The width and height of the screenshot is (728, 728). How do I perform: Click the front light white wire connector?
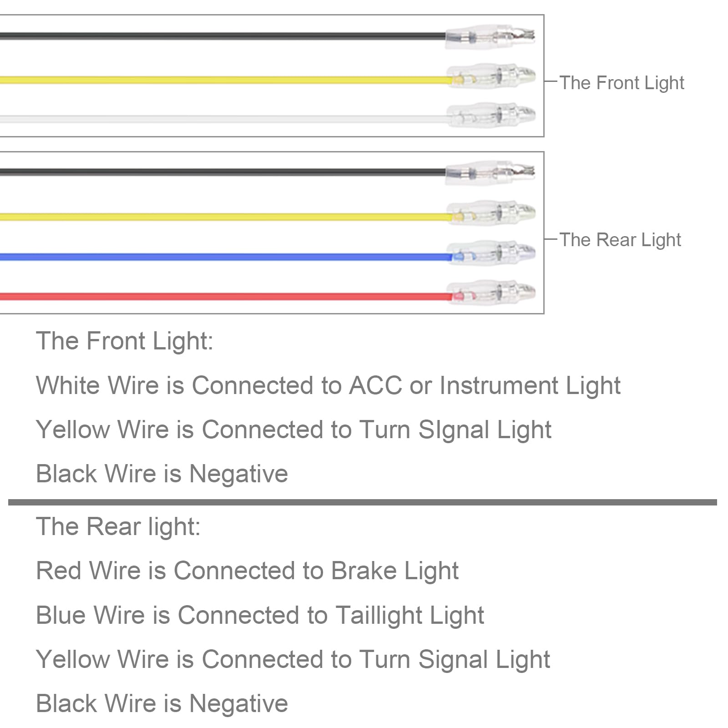pyautogui.click(x=490, y=115)
